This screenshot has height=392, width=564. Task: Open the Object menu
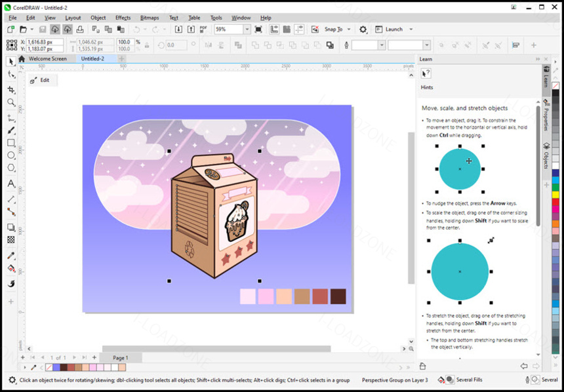[98, 18]
